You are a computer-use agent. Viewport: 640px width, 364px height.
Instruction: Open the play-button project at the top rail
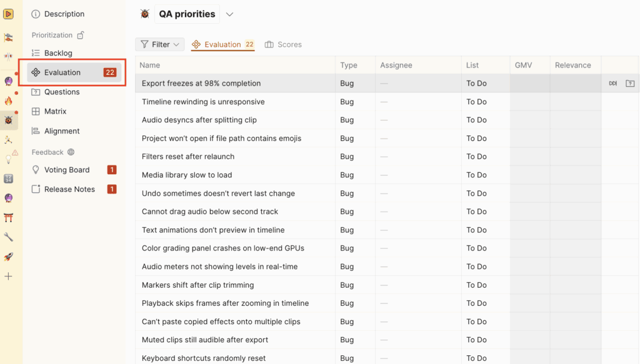point(8,14)
